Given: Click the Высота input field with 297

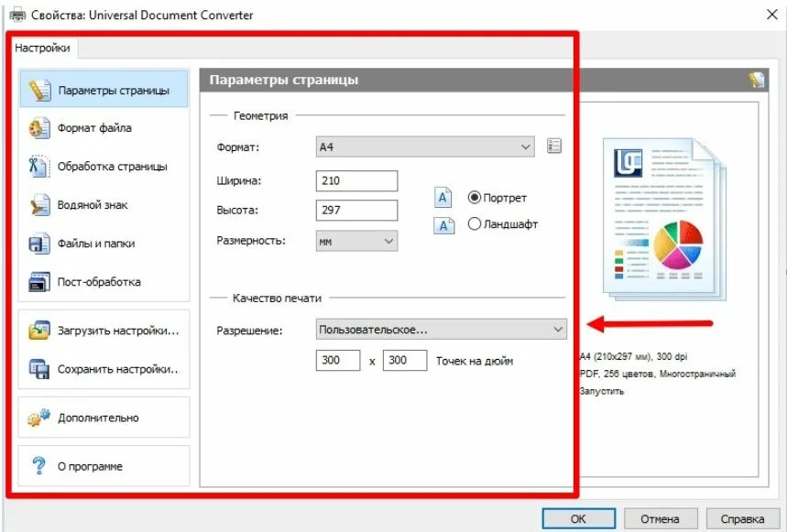Looking at the screenshot, I should pos(357,210).
